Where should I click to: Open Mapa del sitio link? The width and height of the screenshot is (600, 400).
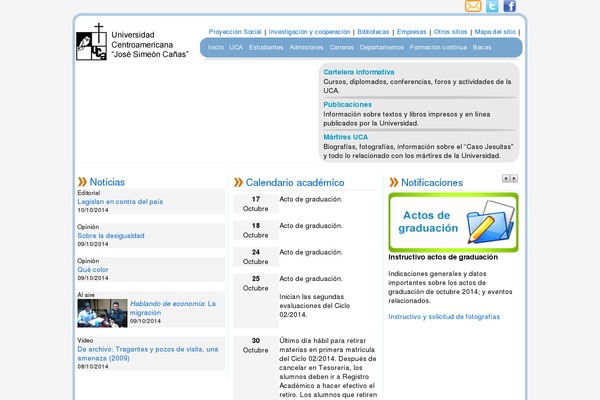495,32
